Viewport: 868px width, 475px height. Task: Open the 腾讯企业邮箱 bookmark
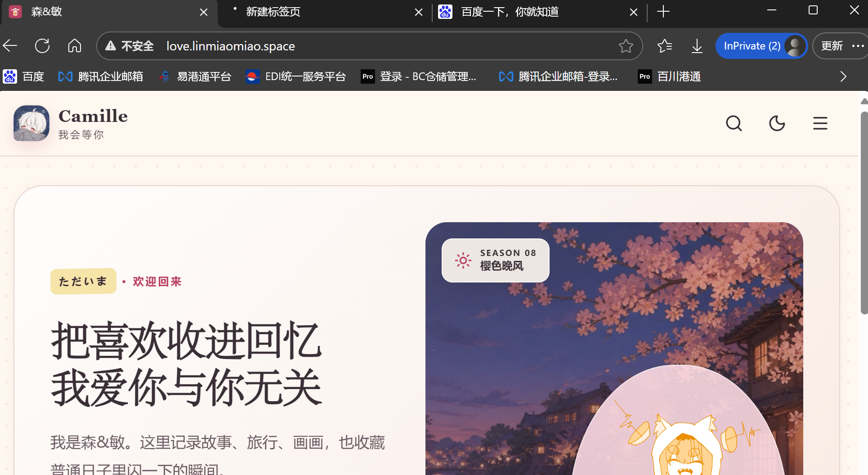click(x=101, y=76)
